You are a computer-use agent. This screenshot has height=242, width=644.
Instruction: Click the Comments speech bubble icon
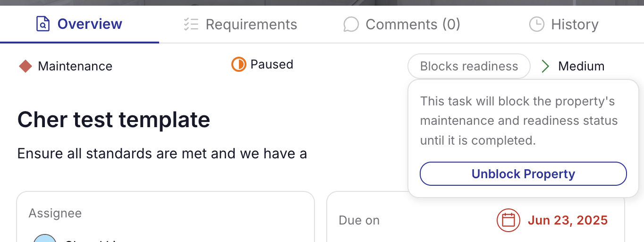[351, 24]
